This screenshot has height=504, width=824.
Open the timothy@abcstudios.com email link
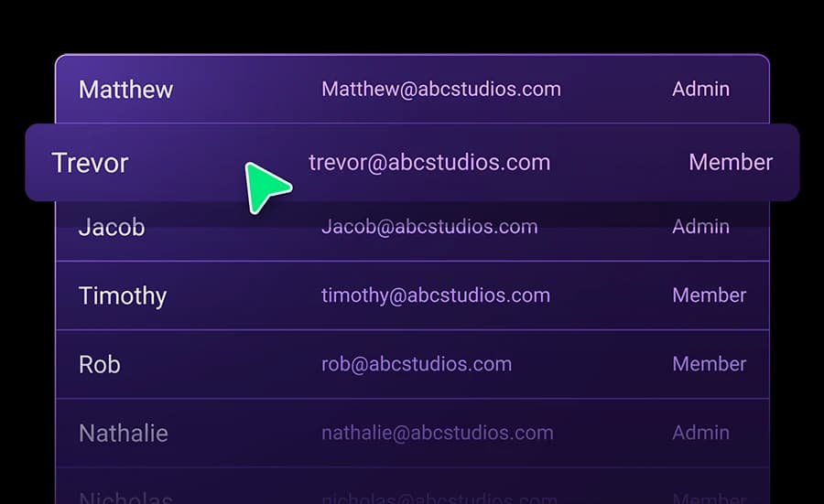[436, 295]
